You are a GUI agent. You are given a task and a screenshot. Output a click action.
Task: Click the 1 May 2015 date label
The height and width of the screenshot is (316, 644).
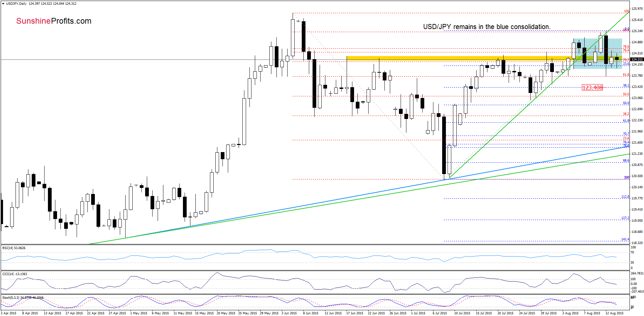pyautogui.click(x=139, y=313)
